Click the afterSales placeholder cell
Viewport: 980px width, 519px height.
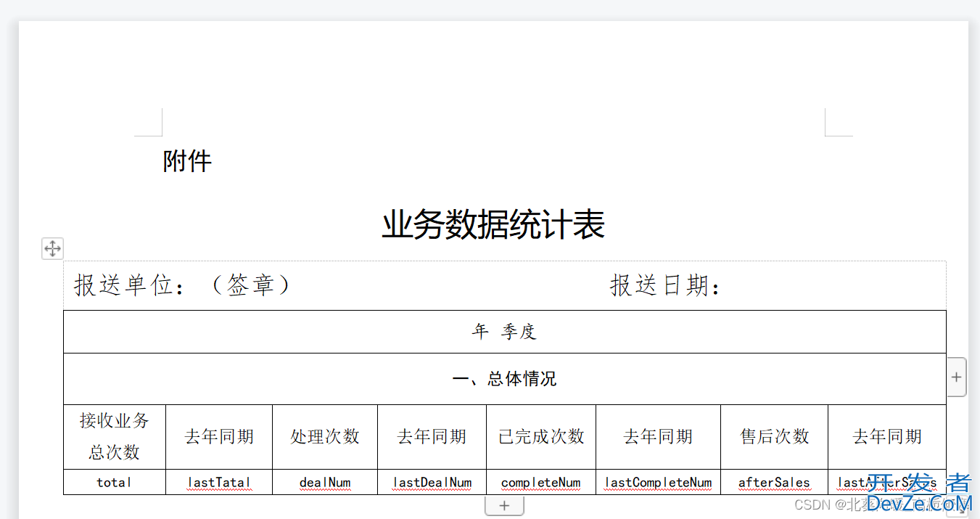pos(774,482)
